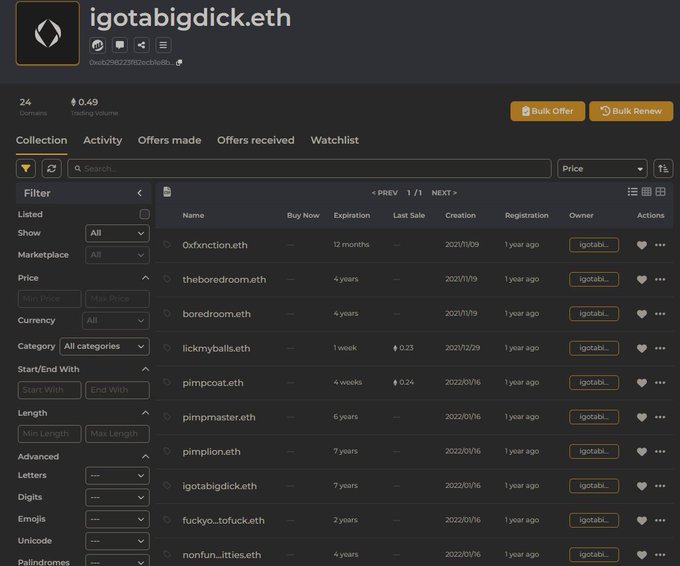Image resolution: width=680 pixels, height=566 pixels.
Task: Click the Bulk Offer button
Action: point(547,111)
